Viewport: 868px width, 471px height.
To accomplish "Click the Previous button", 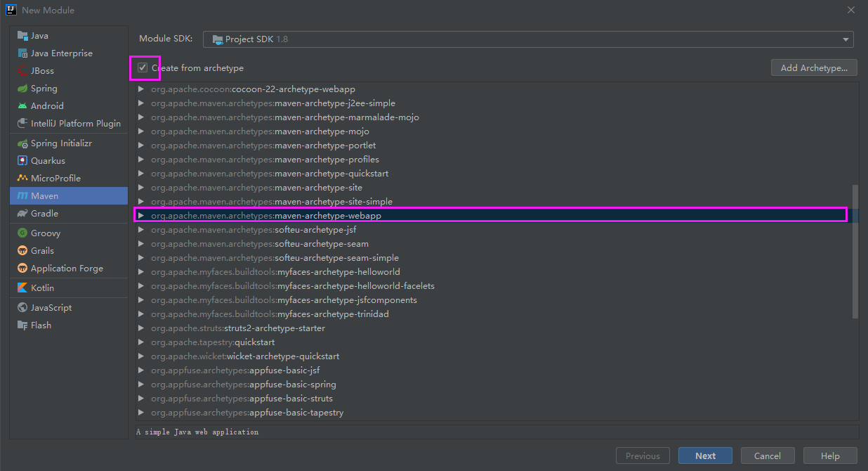I will click(643, 456).
